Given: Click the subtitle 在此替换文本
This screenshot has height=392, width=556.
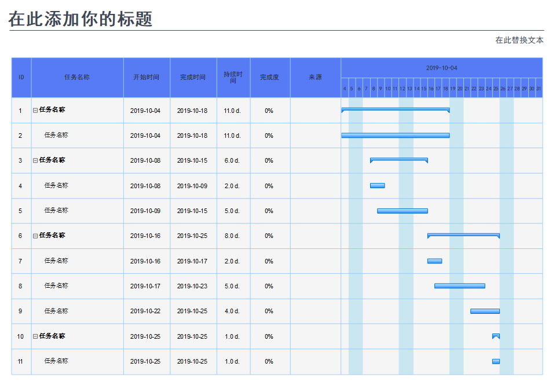Looking at the screenshot, I should pyautogui.click(x=519, y=40).
